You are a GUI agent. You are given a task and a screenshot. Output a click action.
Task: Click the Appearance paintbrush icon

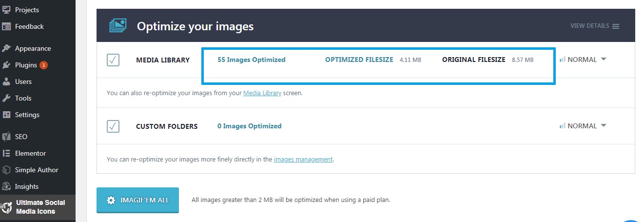[6, 48]
